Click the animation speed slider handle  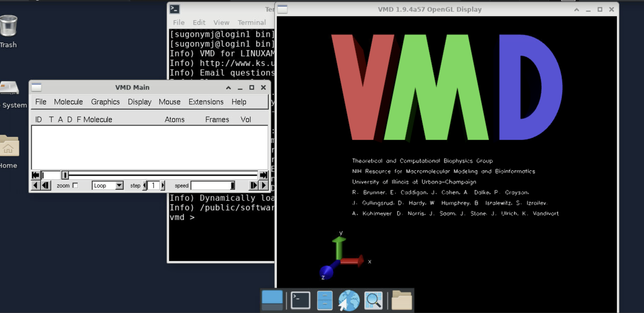pos(232,186)
